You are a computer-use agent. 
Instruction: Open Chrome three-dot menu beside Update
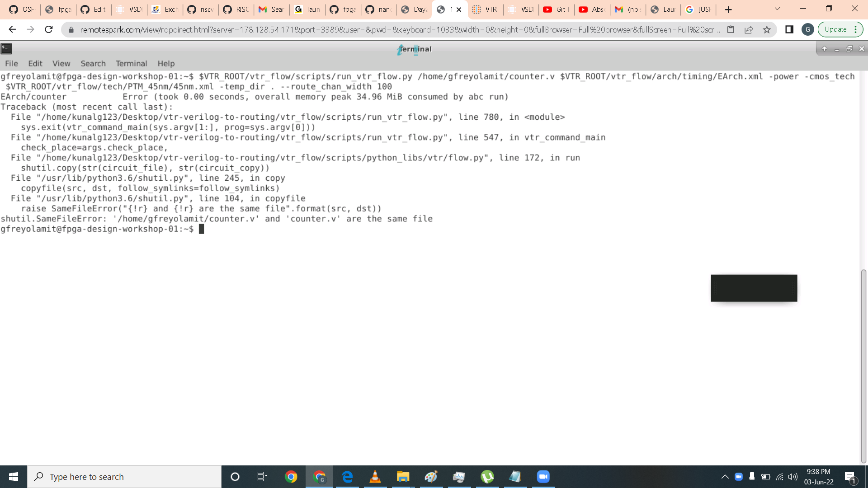click(x=856, y=30)
